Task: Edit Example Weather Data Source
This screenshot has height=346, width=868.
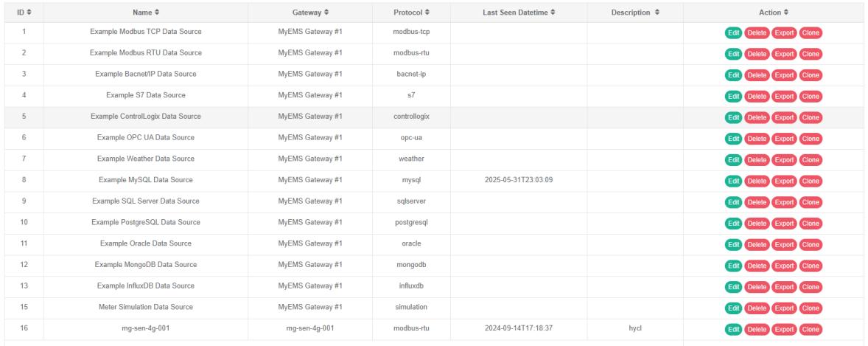Action: [x=733, y=159]
